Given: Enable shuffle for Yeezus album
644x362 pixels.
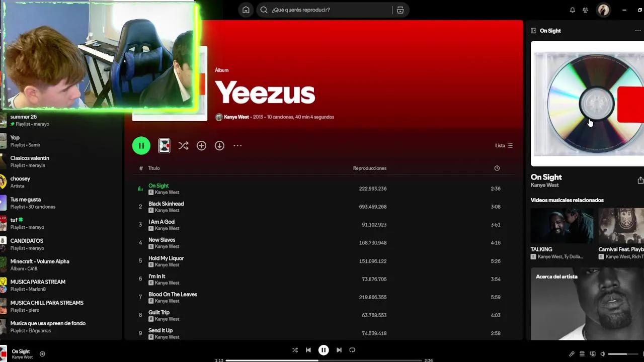Looking at the screenshot, I should [183, 146].
